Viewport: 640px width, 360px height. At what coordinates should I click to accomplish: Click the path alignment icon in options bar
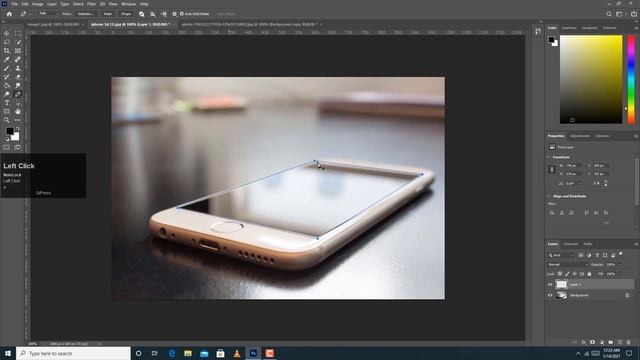pos(153,14)
